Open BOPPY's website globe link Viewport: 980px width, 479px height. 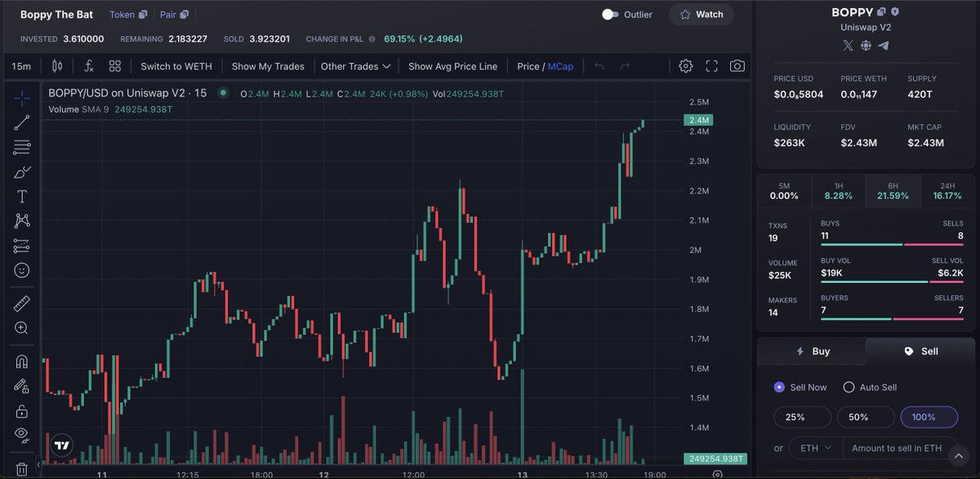(x=866, y=45)
